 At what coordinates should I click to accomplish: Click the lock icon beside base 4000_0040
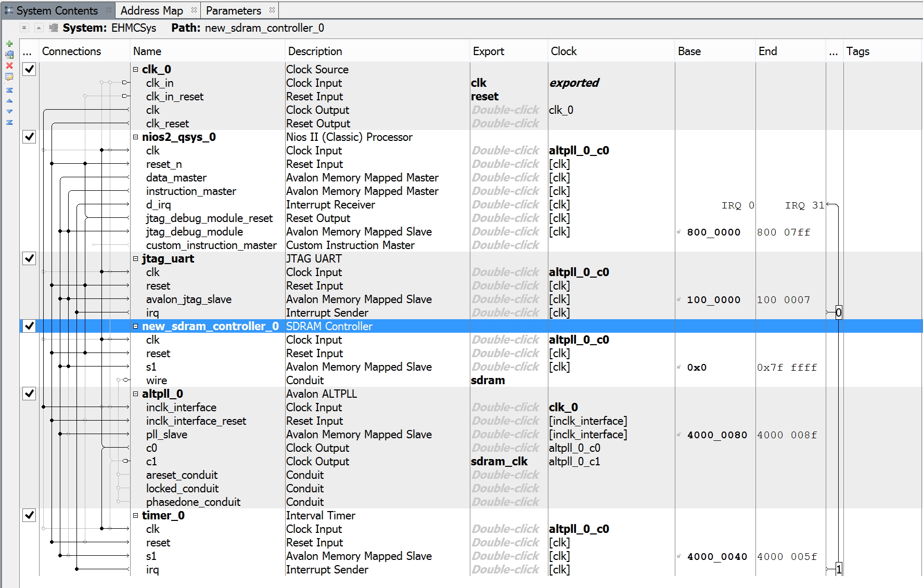(x=679, y=556)
